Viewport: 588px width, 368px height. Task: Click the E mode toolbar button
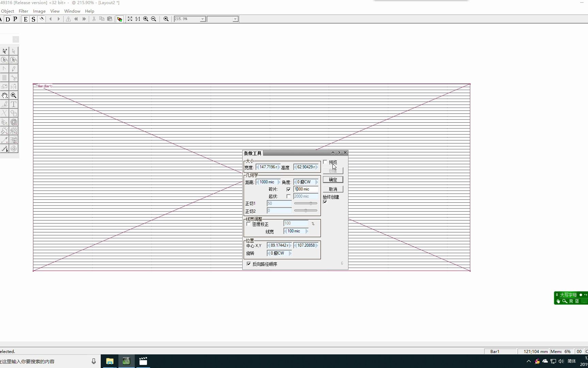(26, 19)
